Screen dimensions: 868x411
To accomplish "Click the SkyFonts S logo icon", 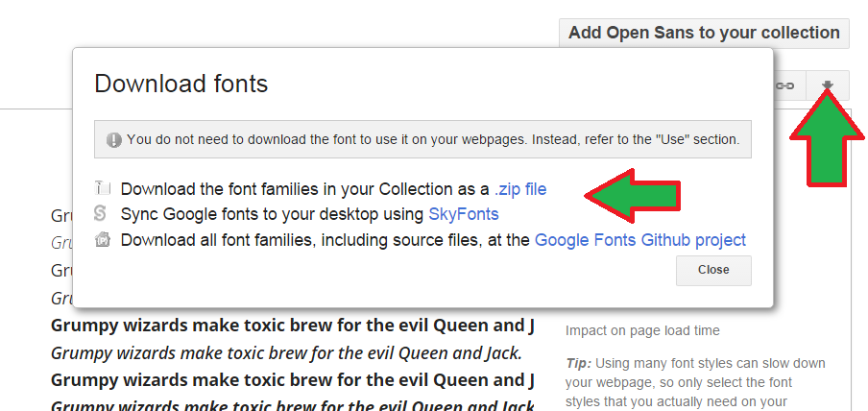I will pyautogui.click(x=101, y=213).
